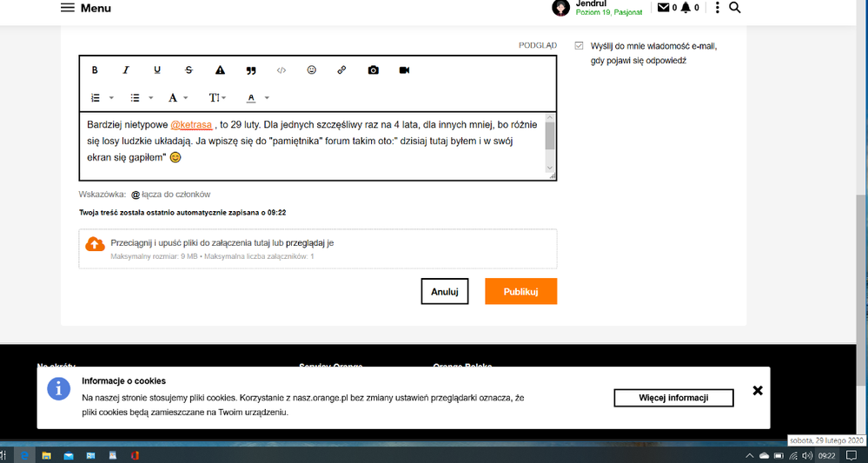868x463 pixels.
Task: Open Windows Action Center notifications
Action: point(851,456)
